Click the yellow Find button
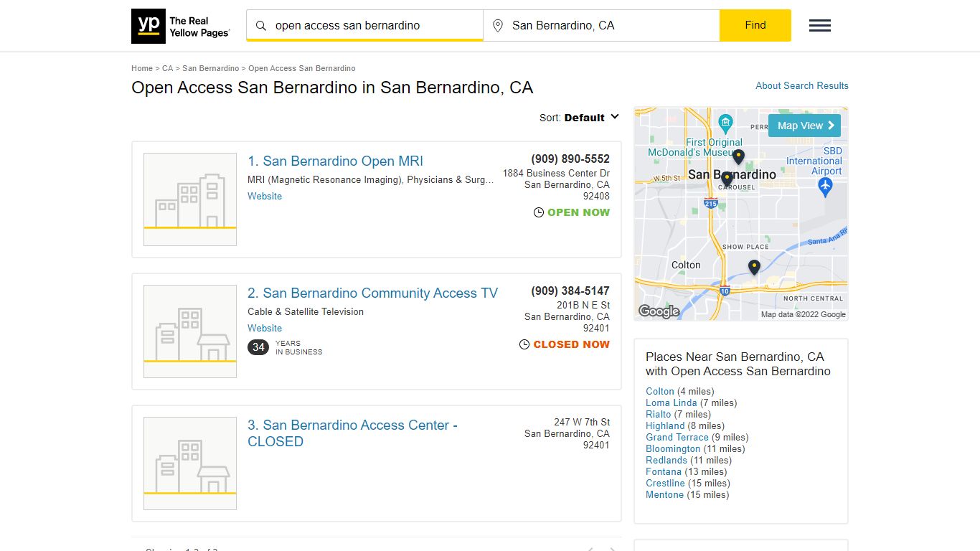Screen dimensions: 980x551 point(755,25)
